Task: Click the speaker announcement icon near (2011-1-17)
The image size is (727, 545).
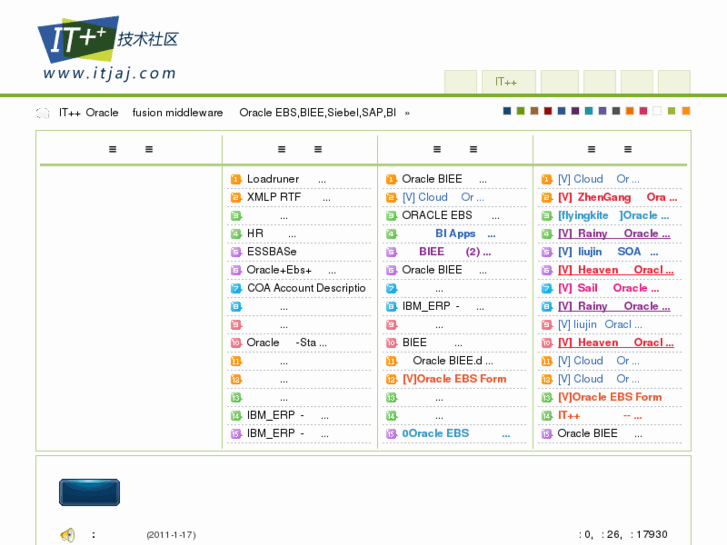Action: (x=68, y=535)
